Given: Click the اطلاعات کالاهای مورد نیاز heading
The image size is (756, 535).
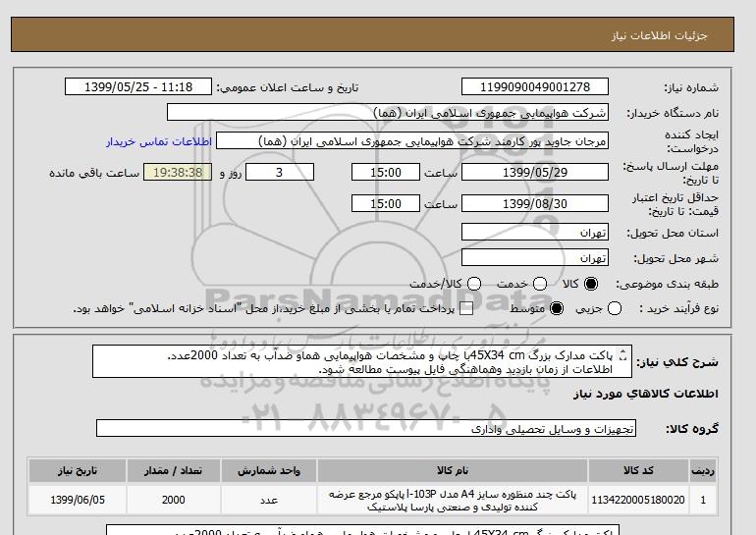Looking at the screenshot, I should (x=646, y=394).
